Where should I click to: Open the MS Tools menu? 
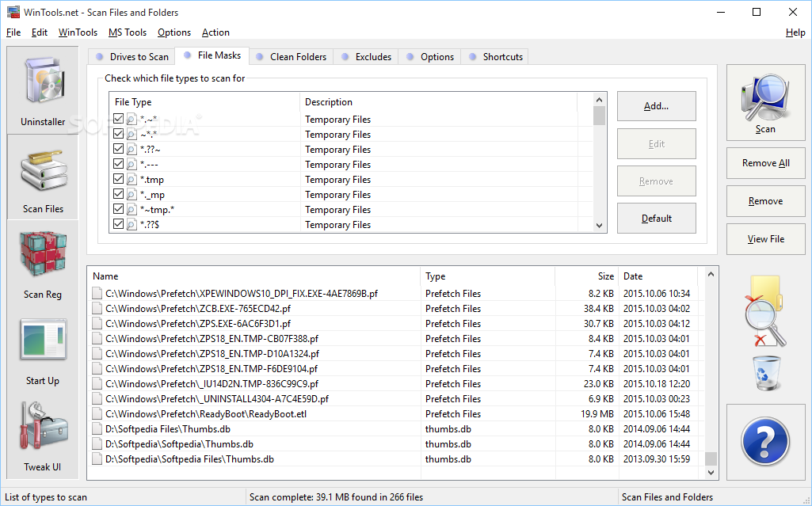click(128, 32)
